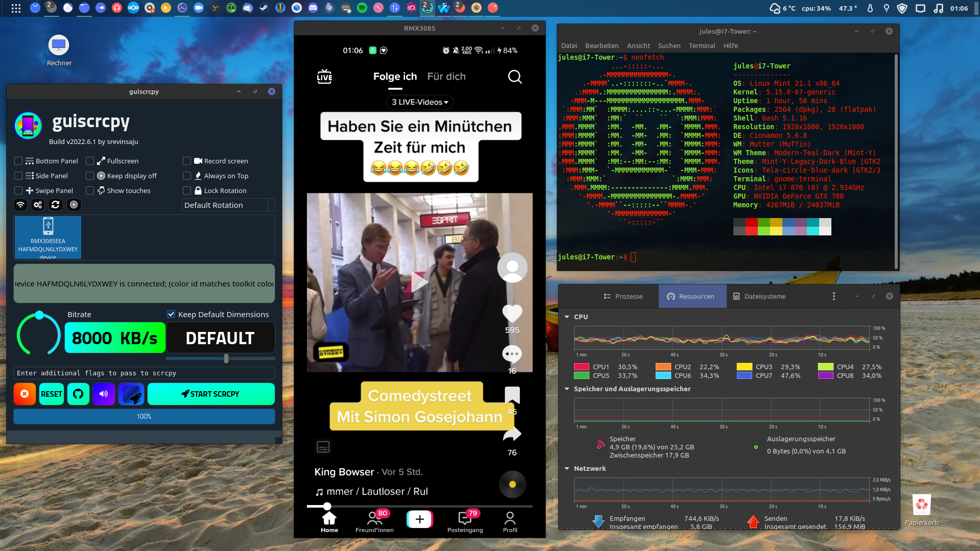The image size is (980, 551).
Task: Enable the Always on Top checkbox
Action: pos(187,176)
